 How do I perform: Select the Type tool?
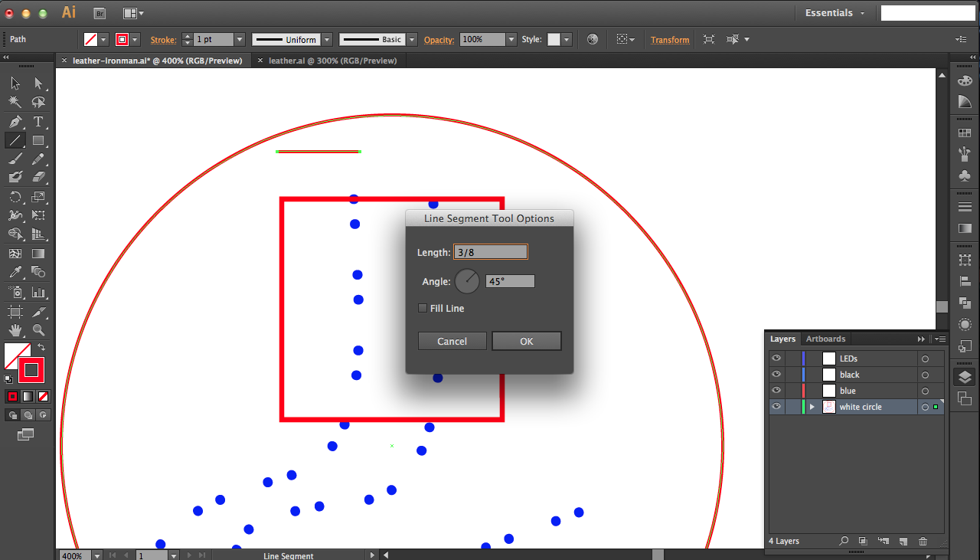tap(38, 121)
